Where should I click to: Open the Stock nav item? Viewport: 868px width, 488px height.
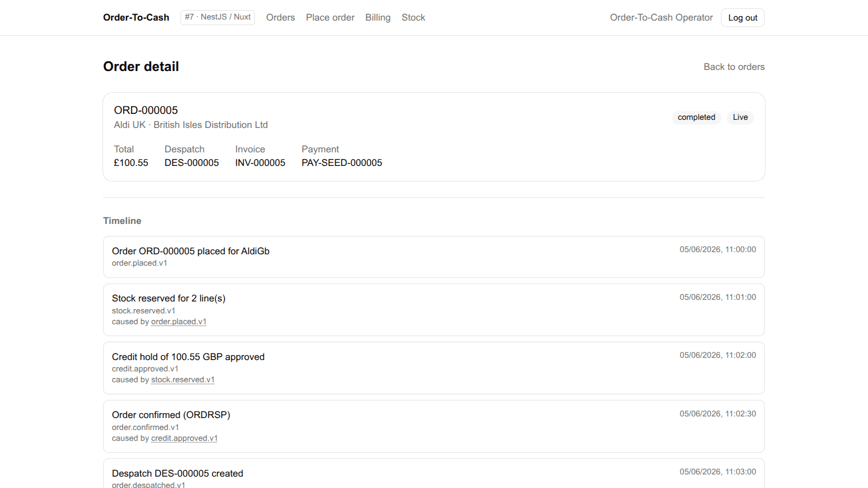(413, 17)
